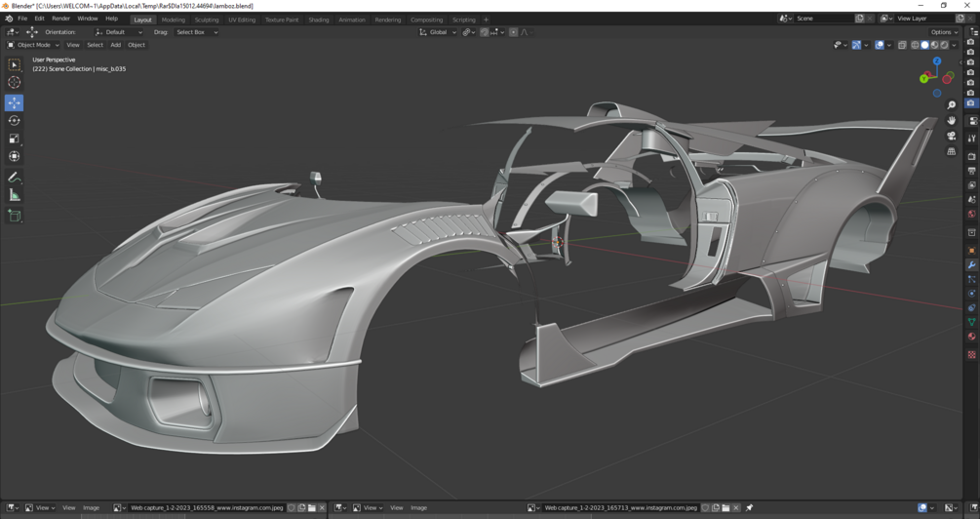
Task: Open Drag Select Box dropdown
Action: pos(196,32)
